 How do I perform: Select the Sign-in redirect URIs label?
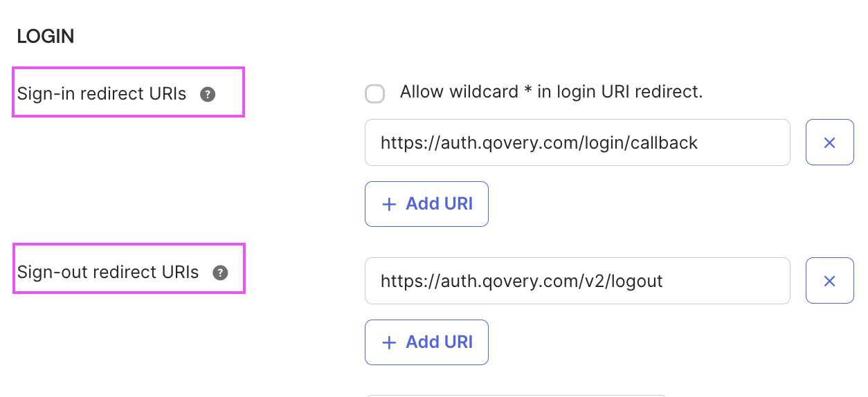tap(102, 94)
